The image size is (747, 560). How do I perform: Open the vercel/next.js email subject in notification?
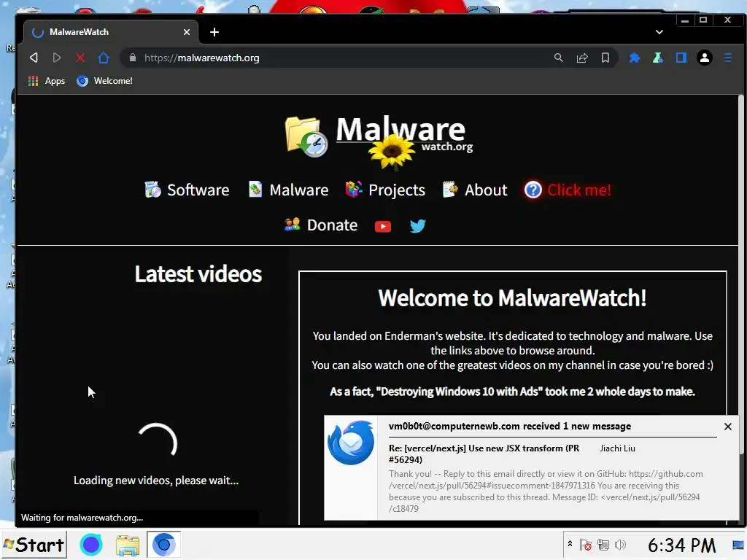click(x=484, y=454)
